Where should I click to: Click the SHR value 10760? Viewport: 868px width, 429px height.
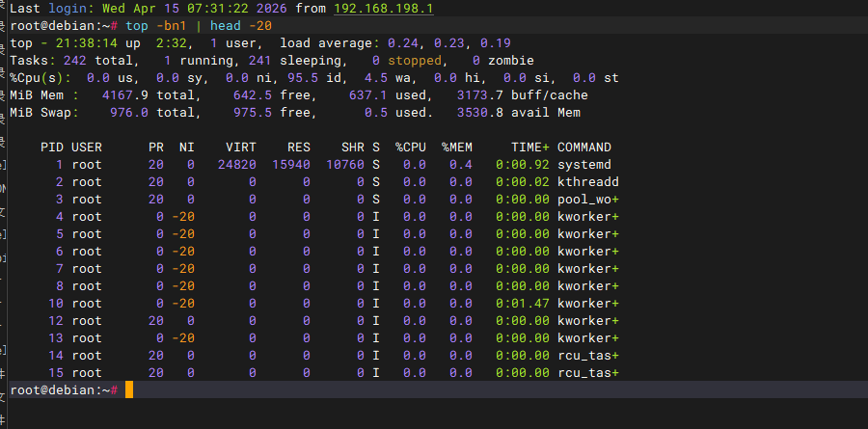click(x=345, y=165)
